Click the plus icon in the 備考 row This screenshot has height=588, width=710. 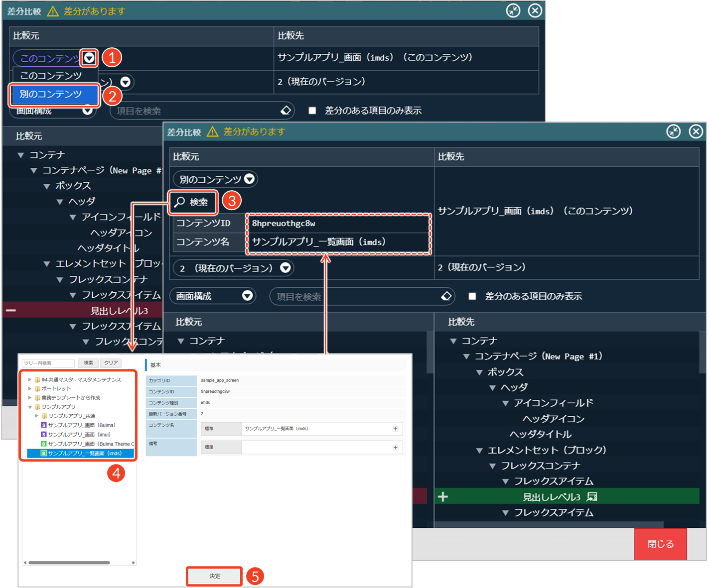coord(395,447)
